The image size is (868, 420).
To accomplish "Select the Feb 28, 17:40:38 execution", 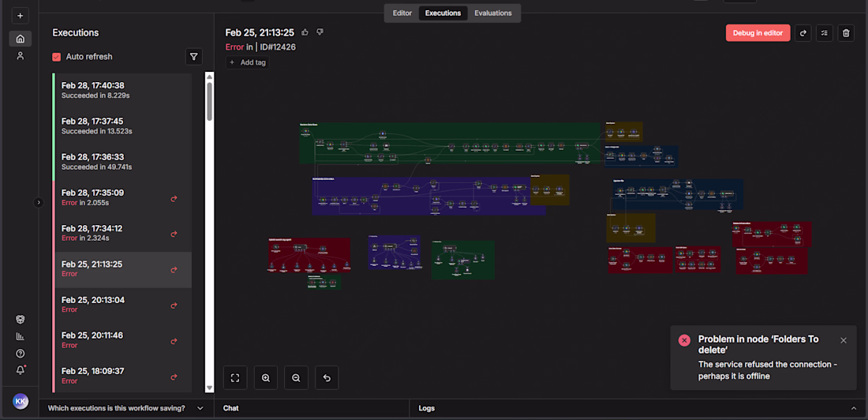I will [122, 90].
